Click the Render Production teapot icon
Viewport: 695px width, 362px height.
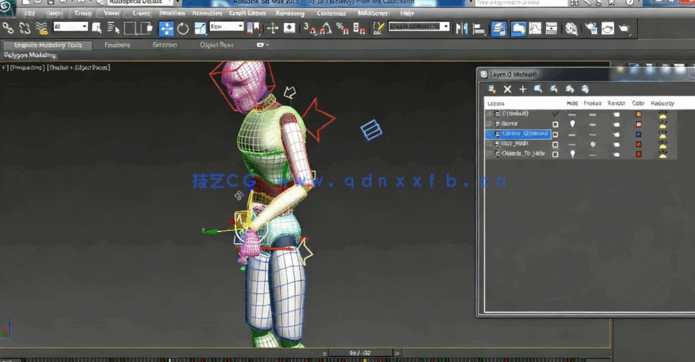624,28
